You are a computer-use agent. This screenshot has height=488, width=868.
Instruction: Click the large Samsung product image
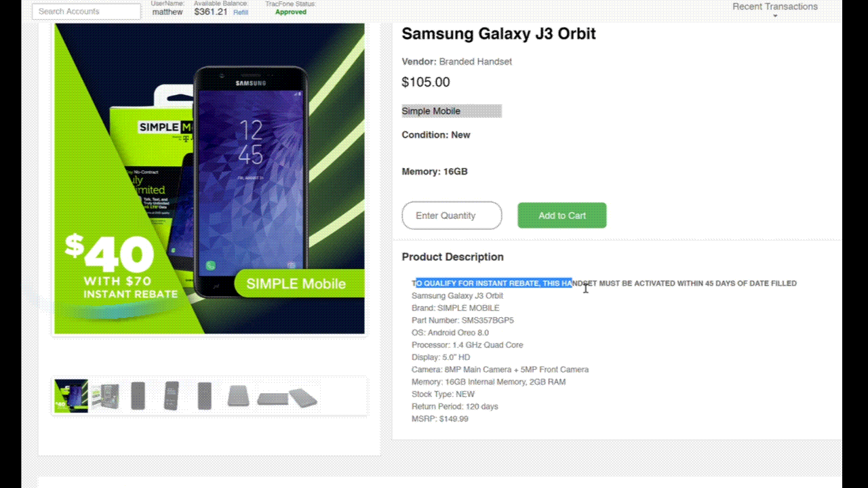(x=210, y=179)
